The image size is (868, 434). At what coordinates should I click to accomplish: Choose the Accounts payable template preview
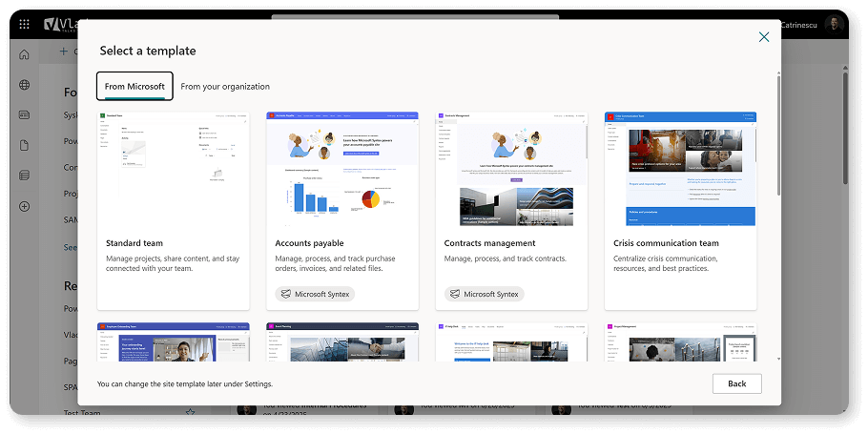click(342, 170)
